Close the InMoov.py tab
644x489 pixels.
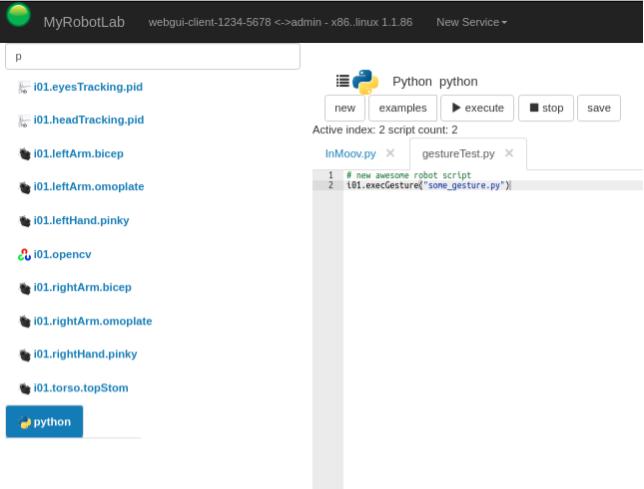390,153
